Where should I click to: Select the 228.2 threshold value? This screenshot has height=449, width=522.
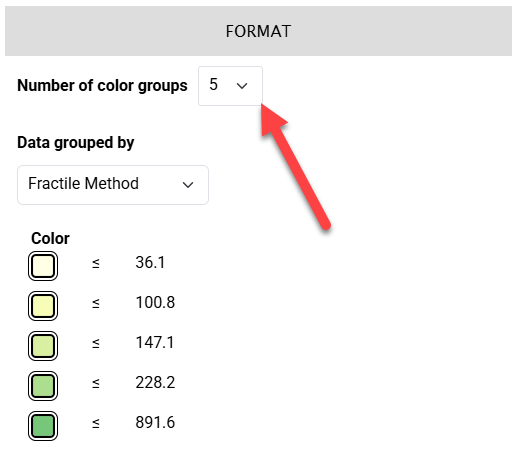(x=155, y=382)
